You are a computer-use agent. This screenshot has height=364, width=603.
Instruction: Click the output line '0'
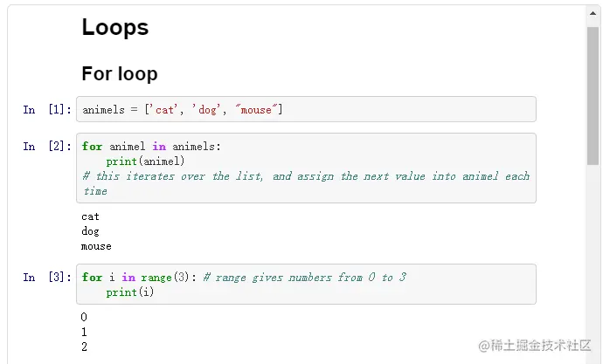pos(84,317)
